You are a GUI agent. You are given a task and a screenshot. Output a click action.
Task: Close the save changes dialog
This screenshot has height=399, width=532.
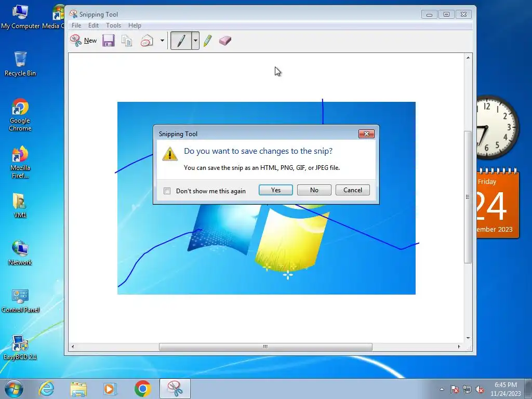click(366, 134)
